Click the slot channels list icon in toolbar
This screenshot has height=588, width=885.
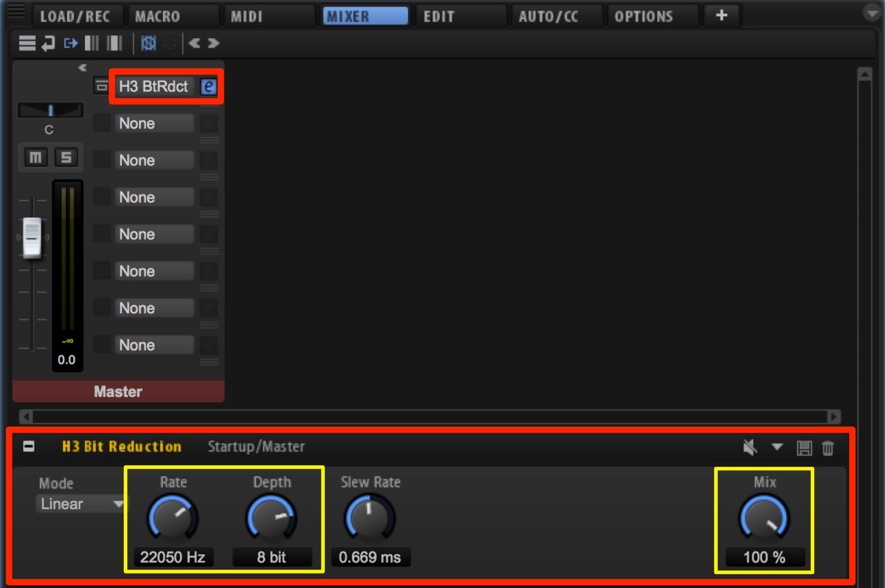tap(27, 43)
